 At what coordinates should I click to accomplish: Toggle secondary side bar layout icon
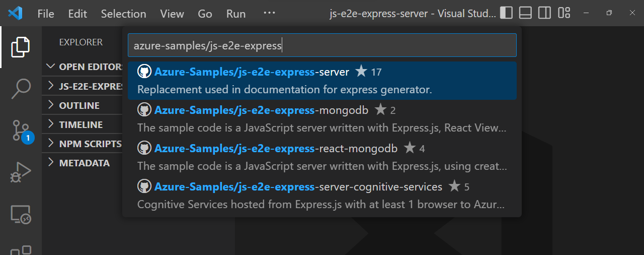[544, 13]
